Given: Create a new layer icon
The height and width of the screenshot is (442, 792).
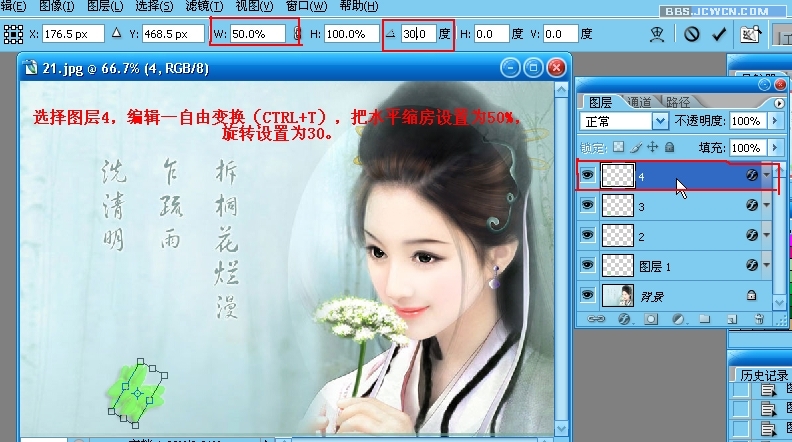Looking at the screenshot, I should (x=732, y=319).
